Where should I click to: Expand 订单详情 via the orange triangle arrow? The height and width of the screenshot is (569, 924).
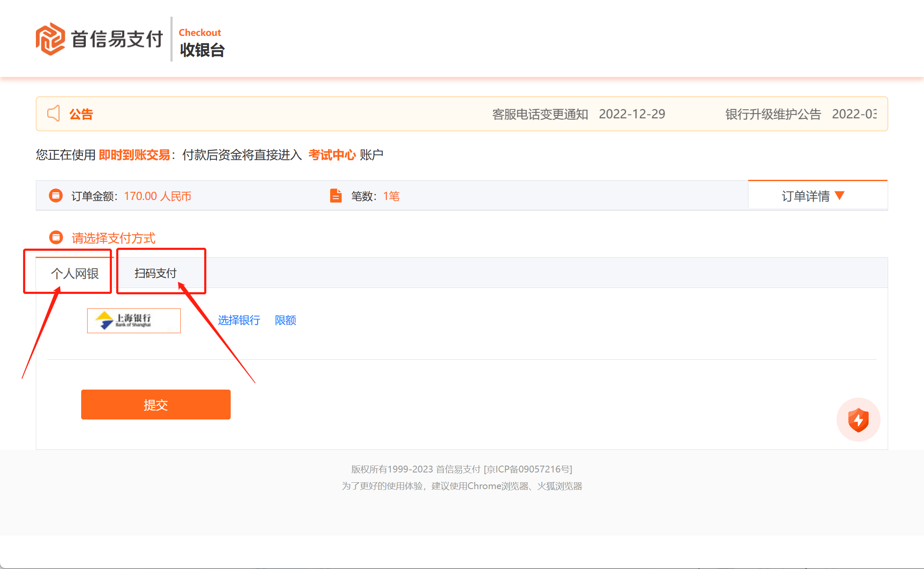(839, 196)
